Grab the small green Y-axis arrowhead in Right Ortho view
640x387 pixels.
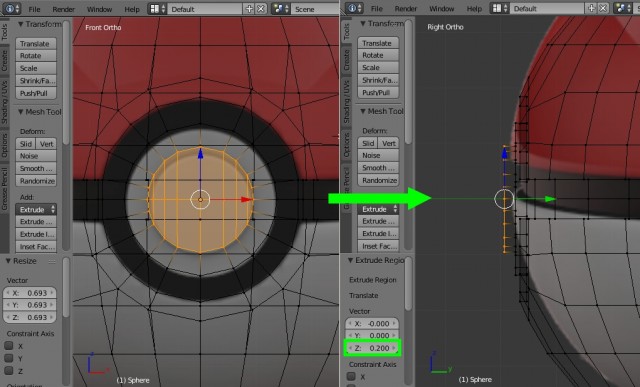[x=550, y=199]
